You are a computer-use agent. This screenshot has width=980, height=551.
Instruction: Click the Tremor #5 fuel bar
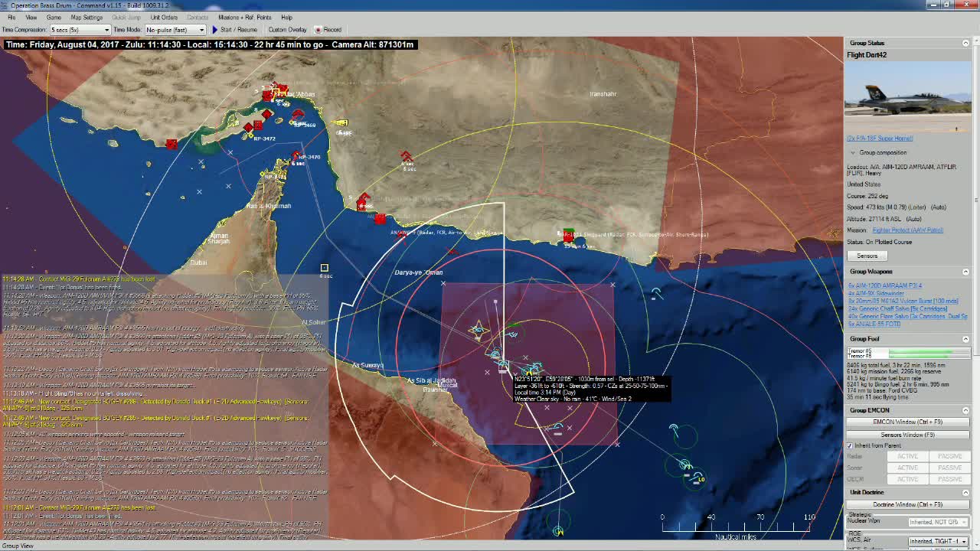929,350
